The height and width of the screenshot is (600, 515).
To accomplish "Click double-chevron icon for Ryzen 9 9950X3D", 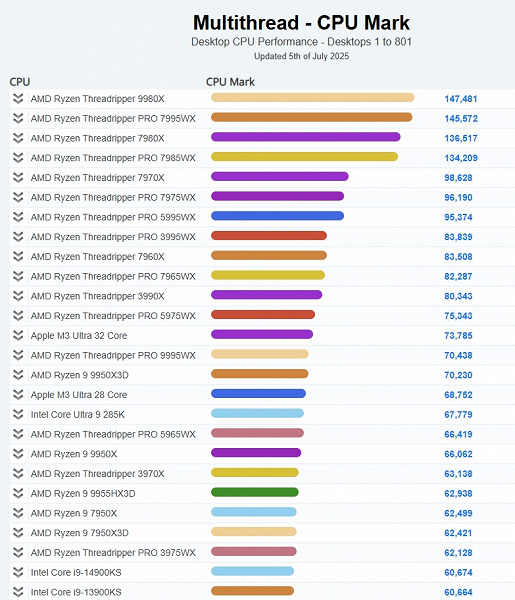I will pos(18,375).
